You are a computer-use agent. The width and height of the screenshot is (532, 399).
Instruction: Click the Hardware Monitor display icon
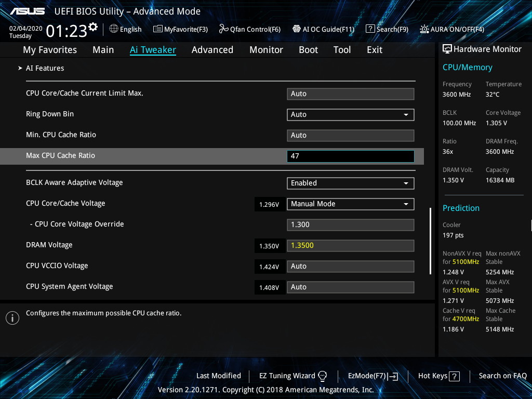(447, 49)
